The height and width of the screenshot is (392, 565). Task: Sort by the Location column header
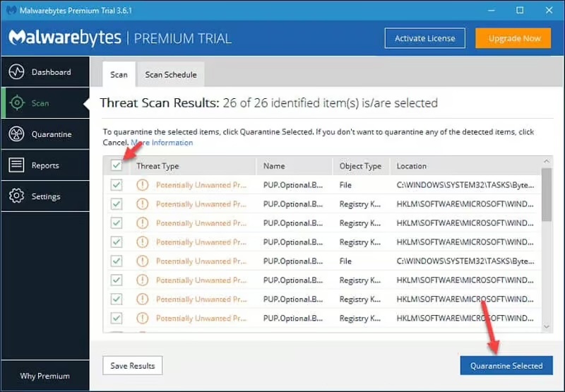click(412, 166)
